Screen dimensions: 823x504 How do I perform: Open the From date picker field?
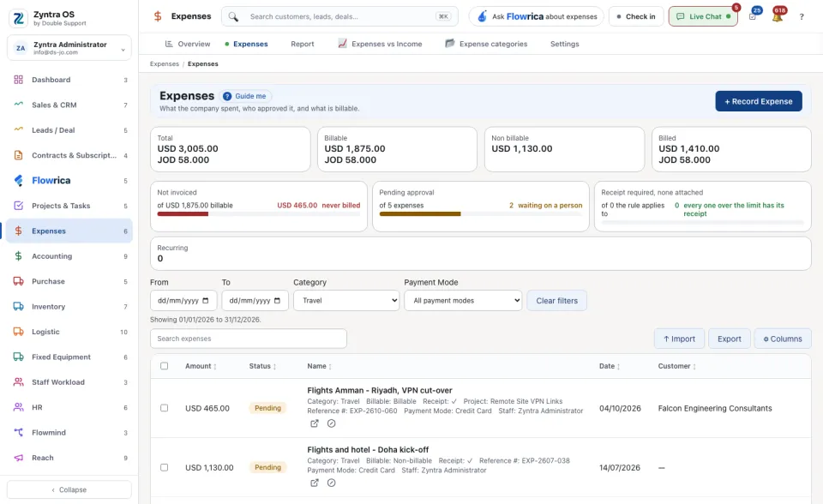tap(183, 300)
